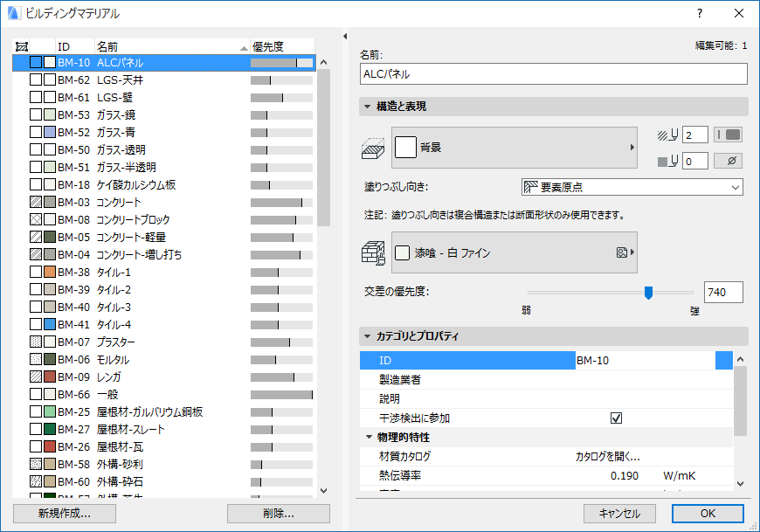The height and width of the screenshot is (532, 760).
Task: Click the fill pattern icon of 外構-砂利
Action: coord(36,464)
